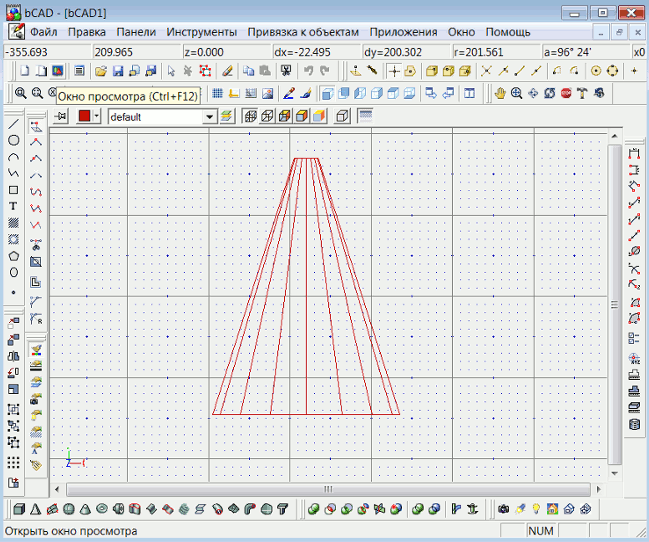
Task: Click the Save file diskette icon
Action: pos(118,71)
